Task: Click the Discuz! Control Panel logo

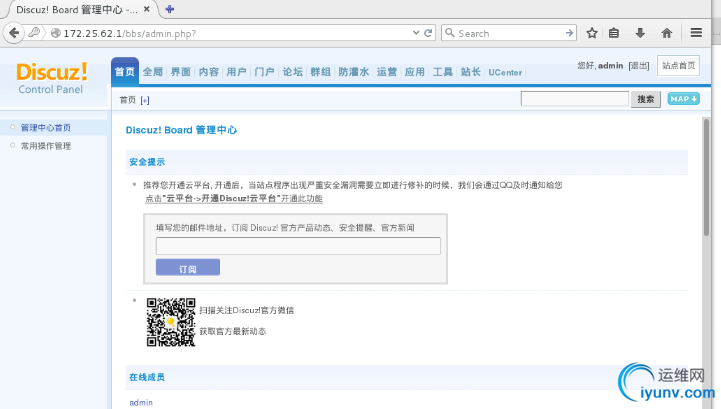Action: click(x=52, y=78)
